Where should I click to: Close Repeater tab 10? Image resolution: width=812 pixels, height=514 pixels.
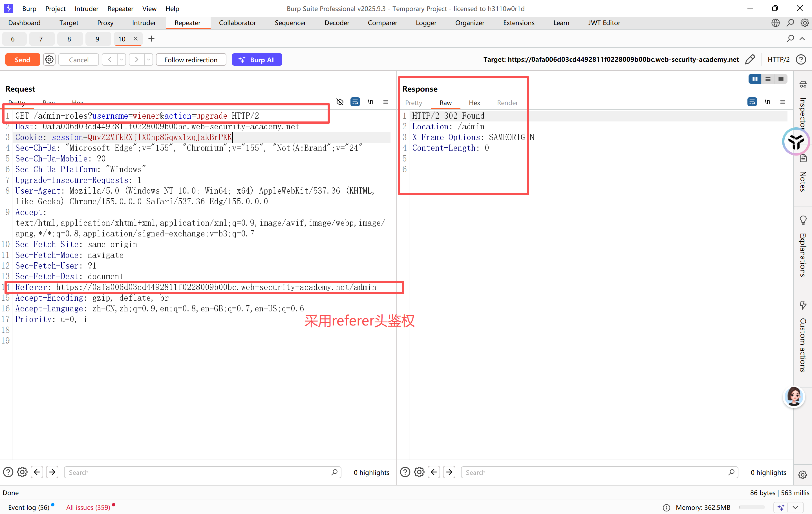(136, 38)
